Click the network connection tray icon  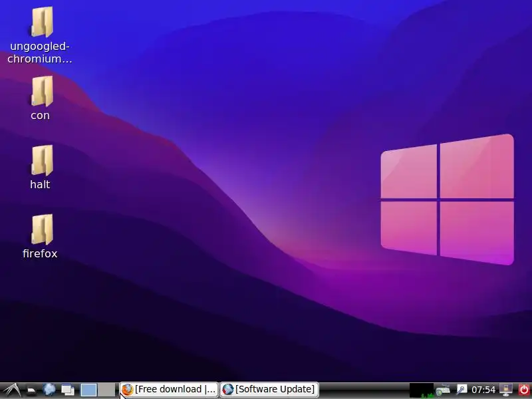(462, 390)
